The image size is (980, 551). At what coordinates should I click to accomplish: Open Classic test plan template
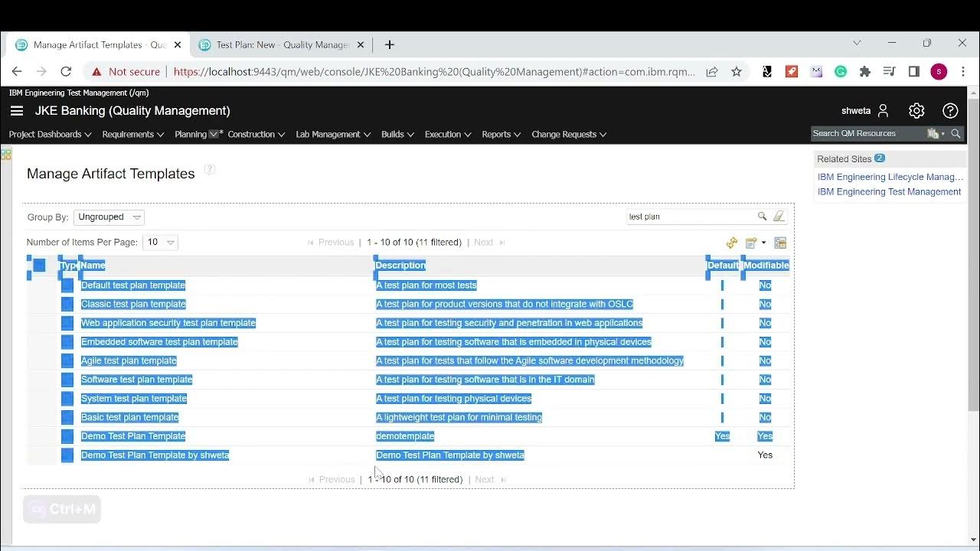click(x=133, y=305)
